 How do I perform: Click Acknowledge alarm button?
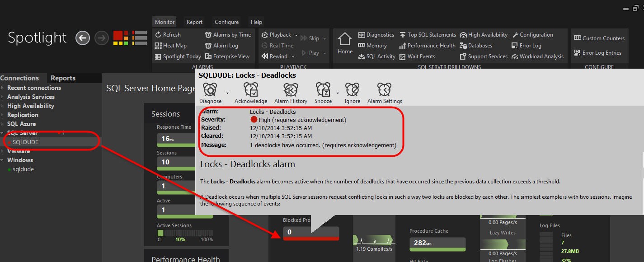(251, 93)
